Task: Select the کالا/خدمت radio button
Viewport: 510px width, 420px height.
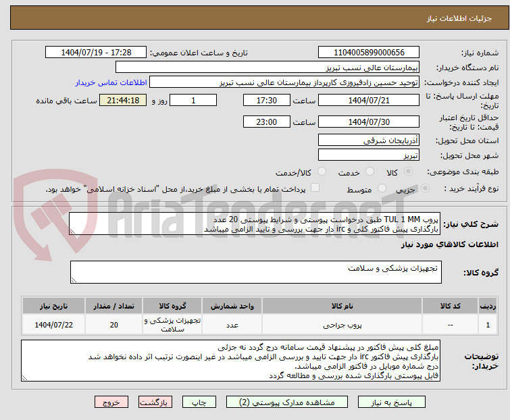Action: [322, 172]
